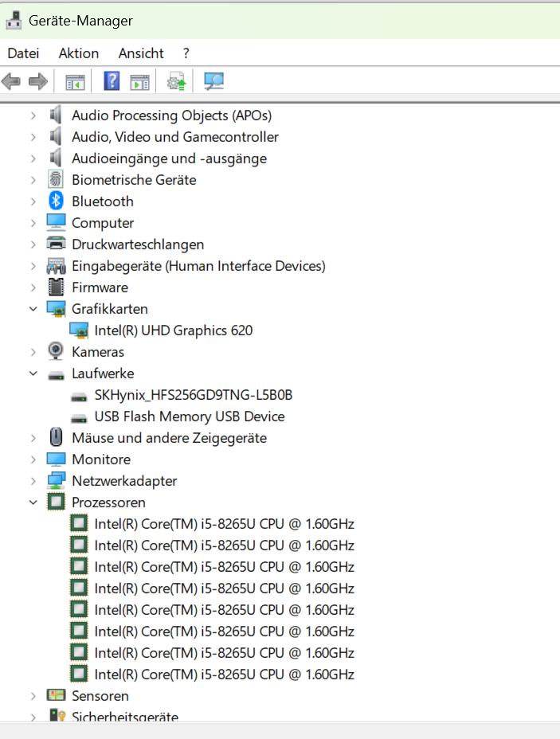Open the Datei menu
560x739 pixels.
(x=23, y=53)
